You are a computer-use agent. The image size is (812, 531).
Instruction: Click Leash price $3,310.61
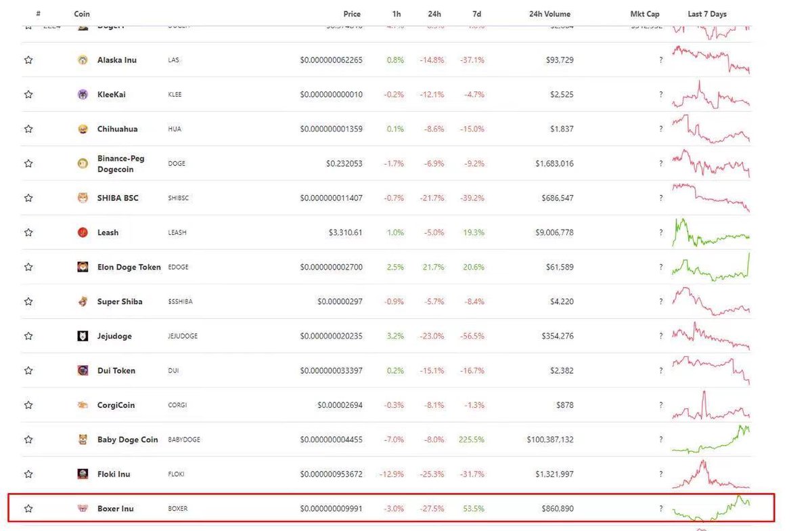click(x=345, y=233)
